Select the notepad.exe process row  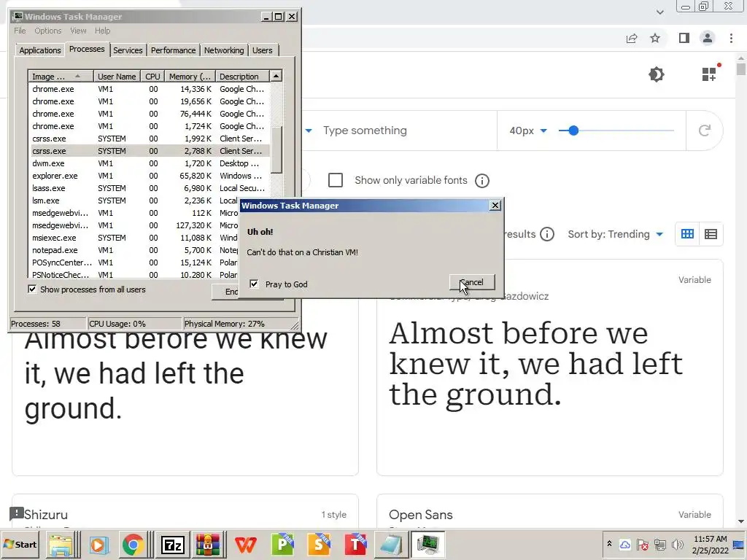point(133,250)
